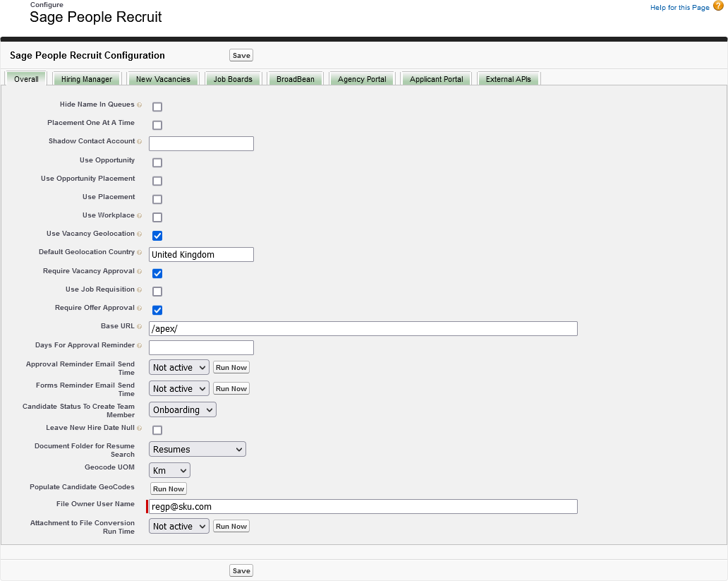This screenshot has width=728, height=581.
Task: Click the File Owner User Name field
Action: point(363,506)
